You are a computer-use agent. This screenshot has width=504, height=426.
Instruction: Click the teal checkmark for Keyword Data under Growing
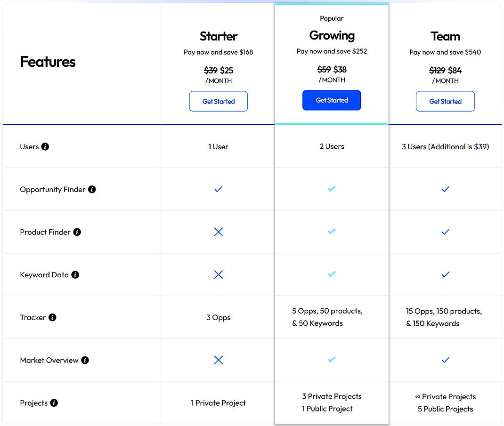pos(332,274)
